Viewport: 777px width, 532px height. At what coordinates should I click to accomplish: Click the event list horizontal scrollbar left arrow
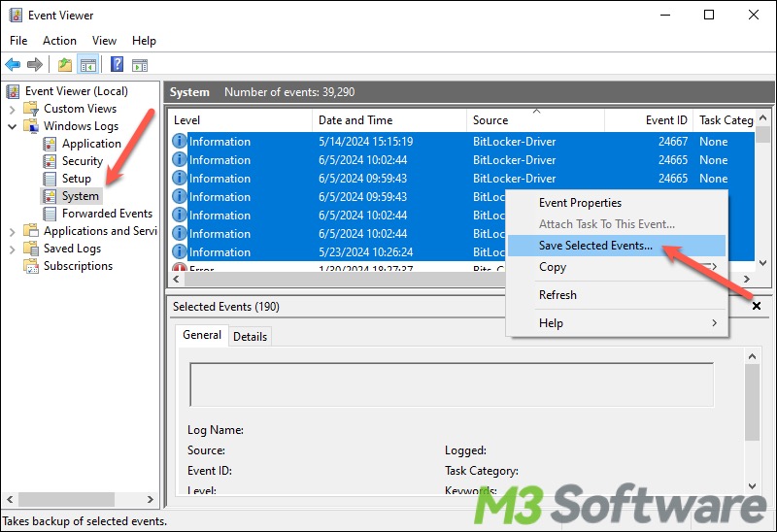tap(176, 279)
